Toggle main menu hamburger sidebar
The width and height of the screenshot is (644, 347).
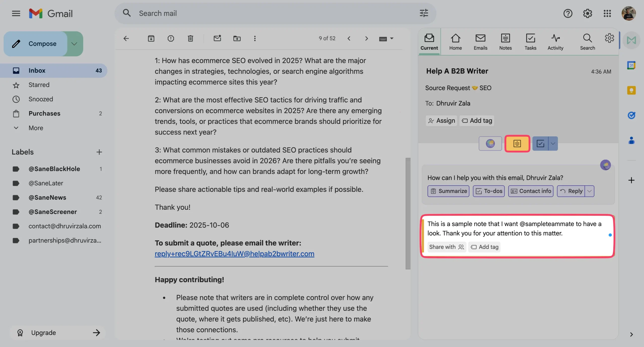[x=16, y=13]
